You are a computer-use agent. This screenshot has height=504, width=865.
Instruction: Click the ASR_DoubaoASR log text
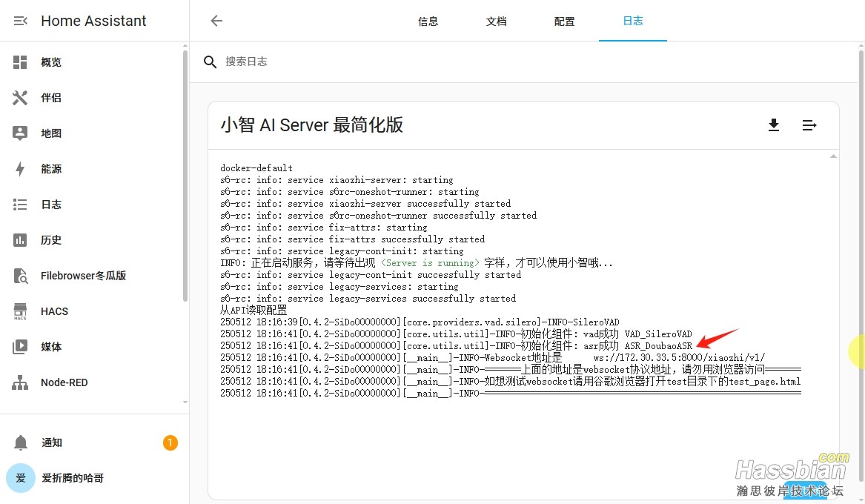coord(658,346)
